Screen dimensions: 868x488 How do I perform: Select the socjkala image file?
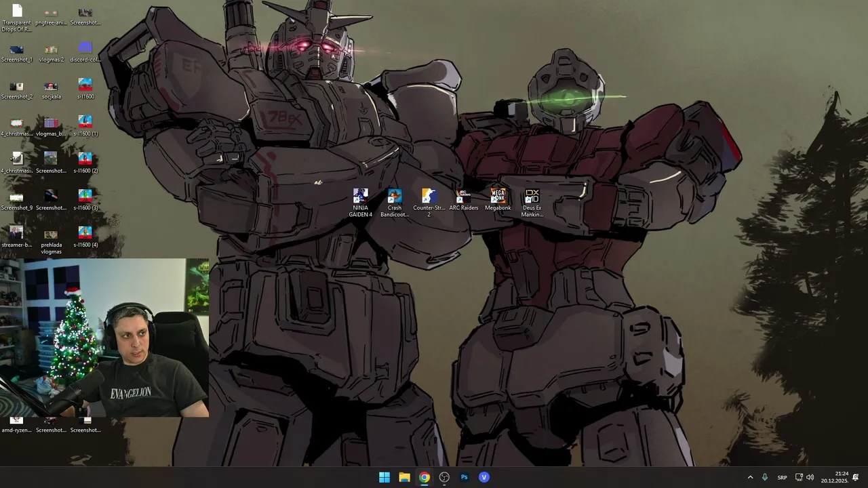[x=51, y=89]
